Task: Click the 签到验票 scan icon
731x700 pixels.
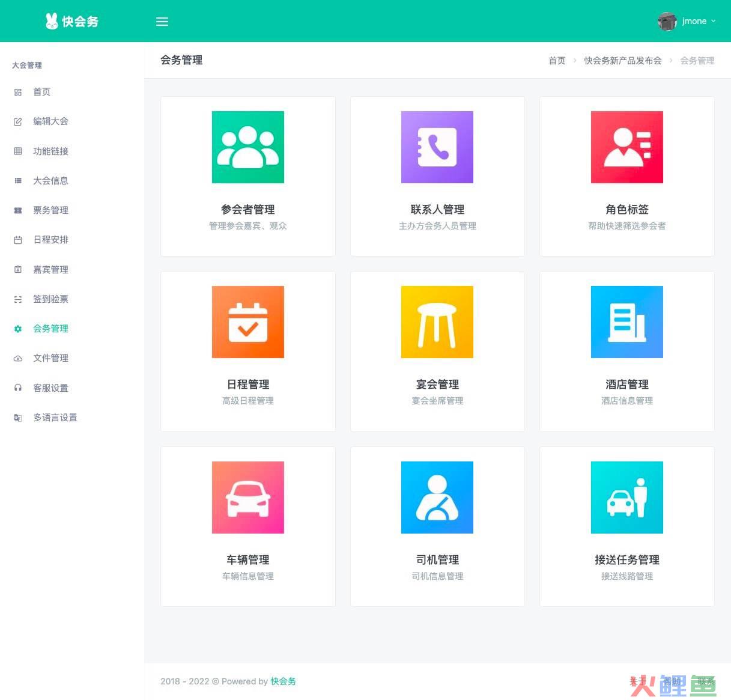Action: [18, 299]
